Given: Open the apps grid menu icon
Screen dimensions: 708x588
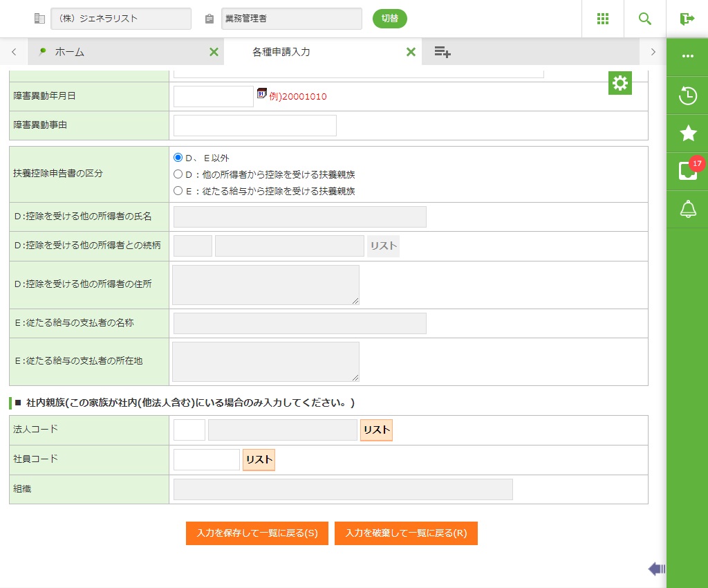Looking at the screenshot, I should click(x=603, y=19).
